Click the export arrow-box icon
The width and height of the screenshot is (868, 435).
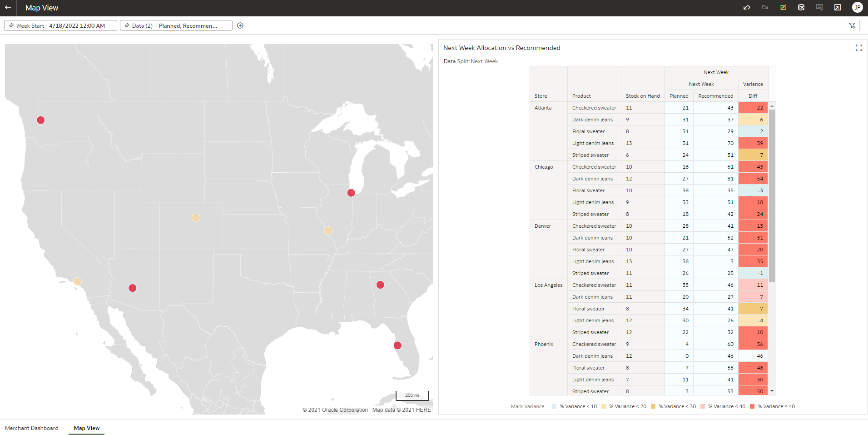(x=838, y=8)
